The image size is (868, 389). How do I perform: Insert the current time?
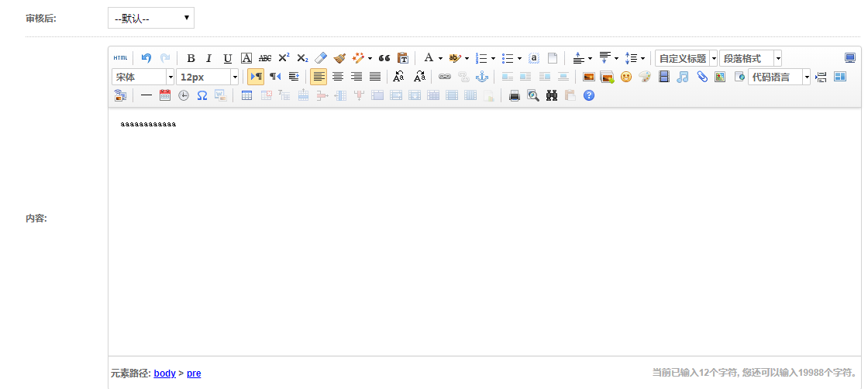[183, 96]
